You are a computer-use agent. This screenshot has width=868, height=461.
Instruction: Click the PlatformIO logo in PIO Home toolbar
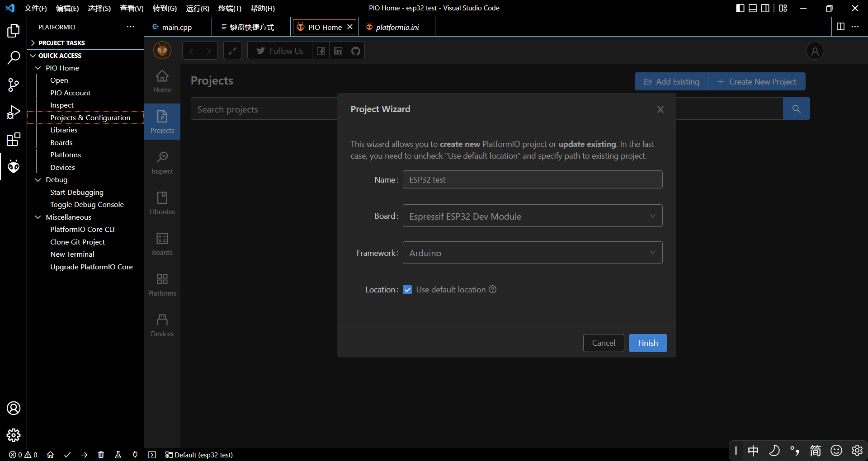(x=162, y=51)
